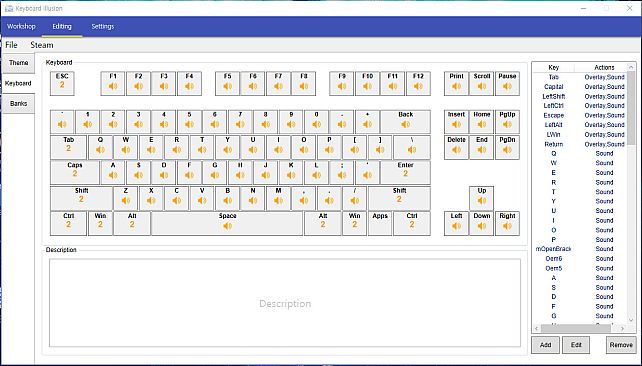This screenshot has height=366, width=642.
Task: Click the ESC key on keyboard layout
Action: tap(62, 84)
